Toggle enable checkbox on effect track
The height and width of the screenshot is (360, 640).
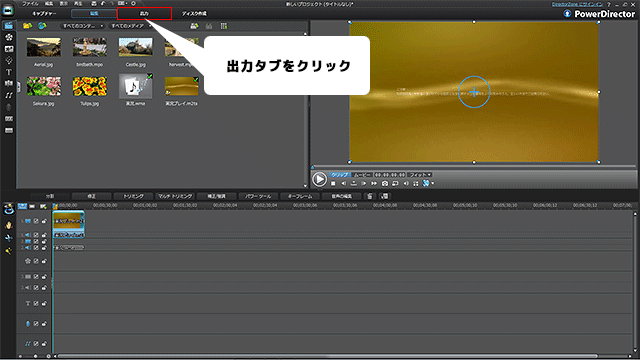[x=36, y=261]
